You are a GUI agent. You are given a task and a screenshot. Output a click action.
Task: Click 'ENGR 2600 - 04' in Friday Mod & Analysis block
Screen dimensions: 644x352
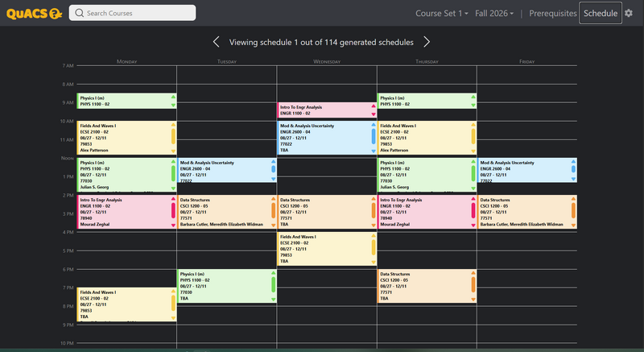coord(494,169)
